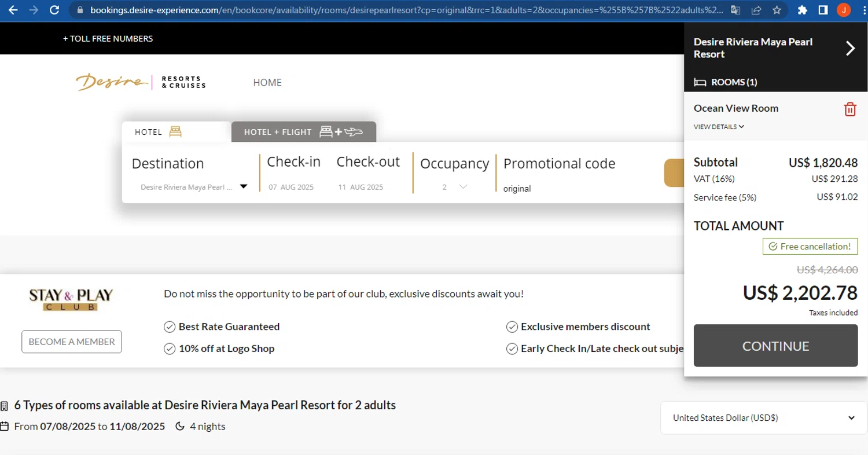The height and width of the screenshot is (455, 868).
Task: Click the gold search button
Action: [674, 173]
